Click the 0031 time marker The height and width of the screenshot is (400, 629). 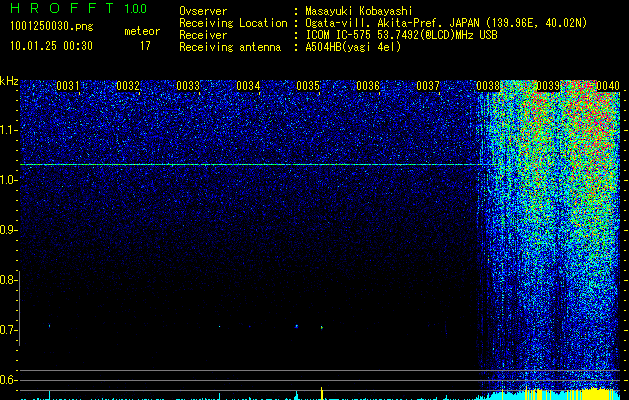68,86
